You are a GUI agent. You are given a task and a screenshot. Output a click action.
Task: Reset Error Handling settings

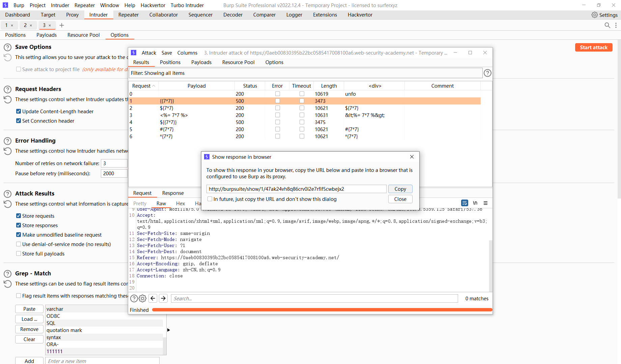click(7, 151)
